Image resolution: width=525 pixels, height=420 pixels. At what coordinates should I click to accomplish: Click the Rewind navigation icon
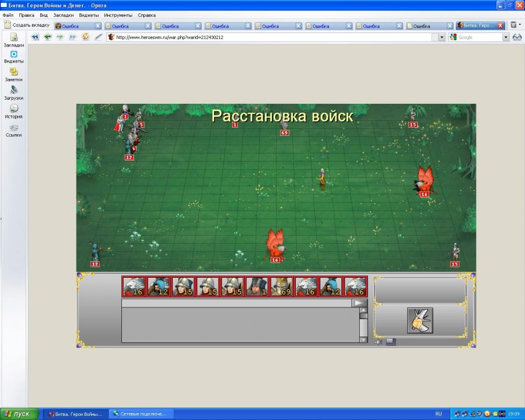pos(35,37)
